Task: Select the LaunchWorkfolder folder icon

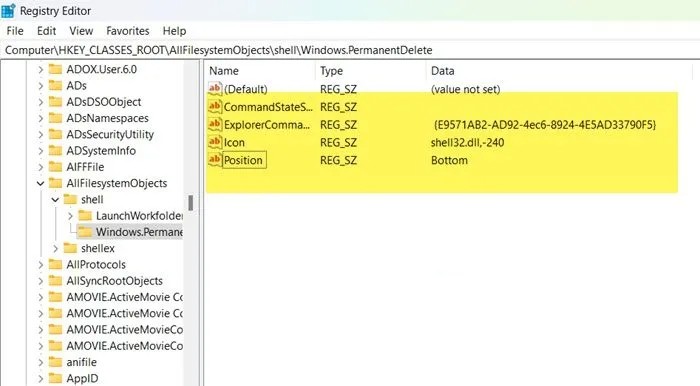Action: (85, 216)
